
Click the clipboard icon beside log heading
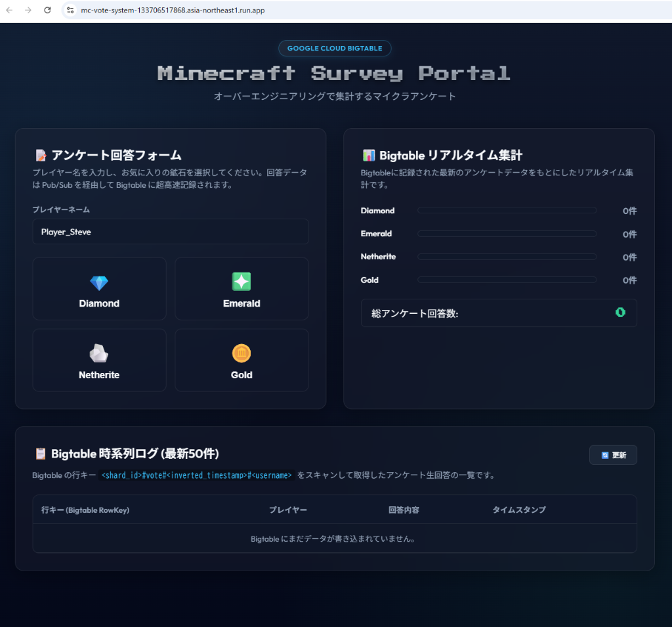coord(41,454)
